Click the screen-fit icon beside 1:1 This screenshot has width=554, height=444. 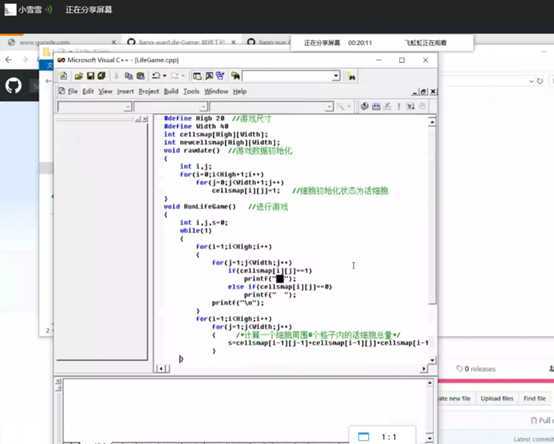(364, 437)
